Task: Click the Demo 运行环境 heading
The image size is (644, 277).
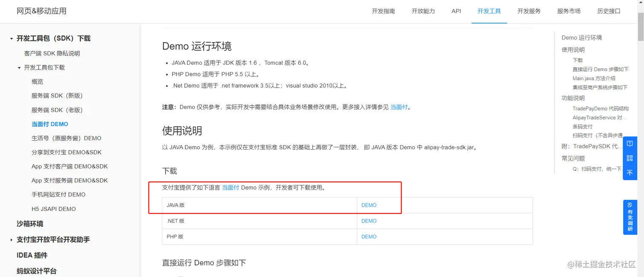Action: point(197,46)
